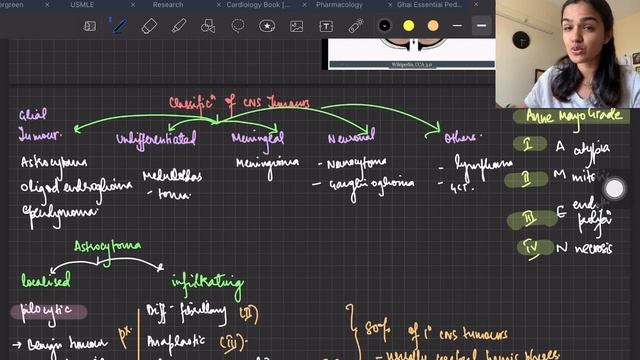Choose the black pen color

[x=384, y=26]
